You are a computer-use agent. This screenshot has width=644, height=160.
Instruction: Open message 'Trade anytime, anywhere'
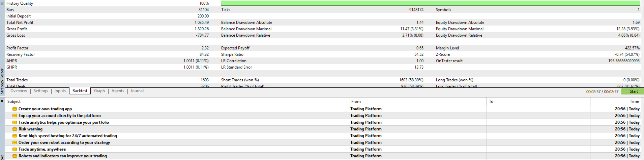click(42, 149)
